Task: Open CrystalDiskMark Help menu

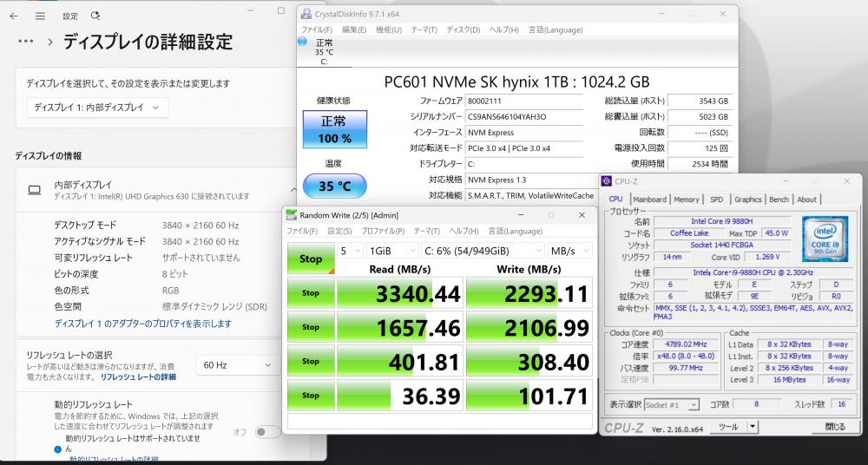Action: tap(464, 232)
